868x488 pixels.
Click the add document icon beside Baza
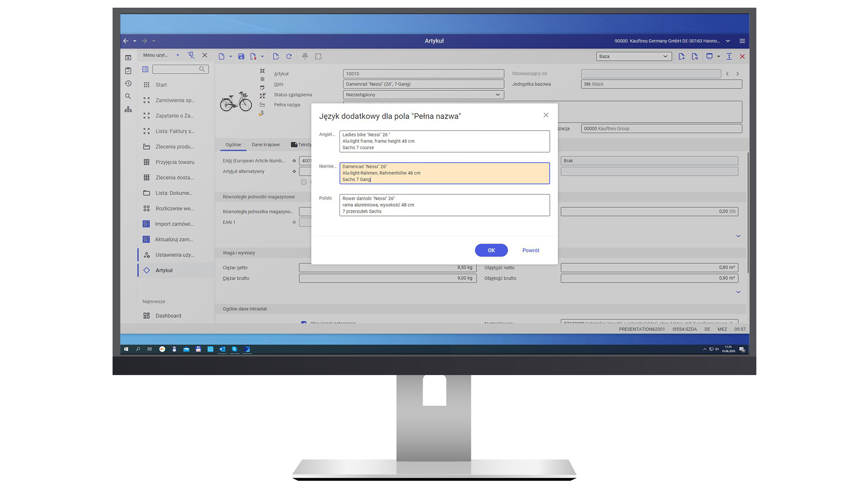click(682, 56)
